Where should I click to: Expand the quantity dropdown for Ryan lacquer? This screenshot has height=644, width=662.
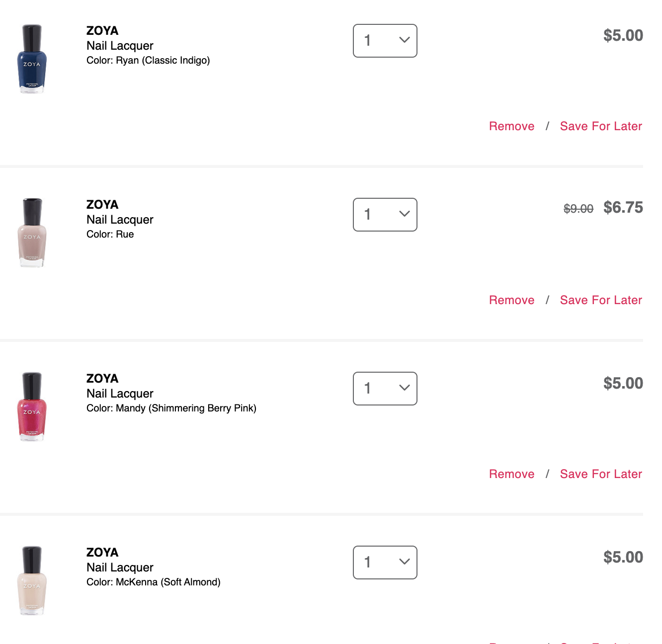[x=385, y=41]
